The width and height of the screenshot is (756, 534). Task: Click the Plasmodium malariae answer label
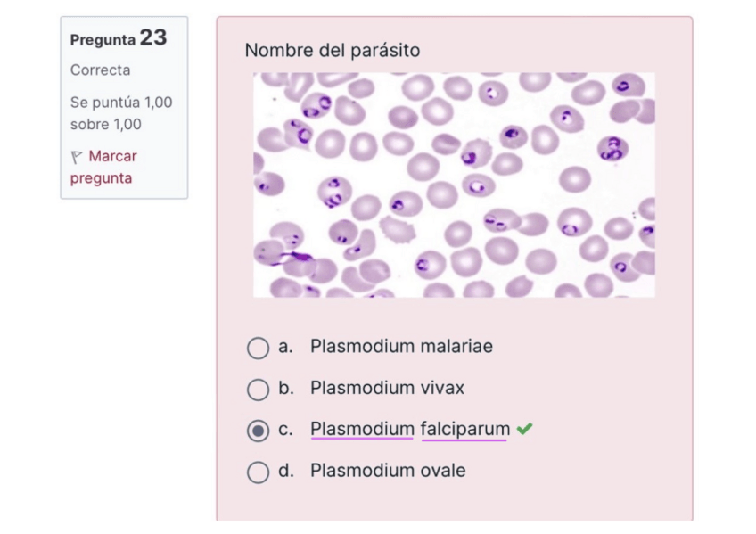click(x=401, y=346)
